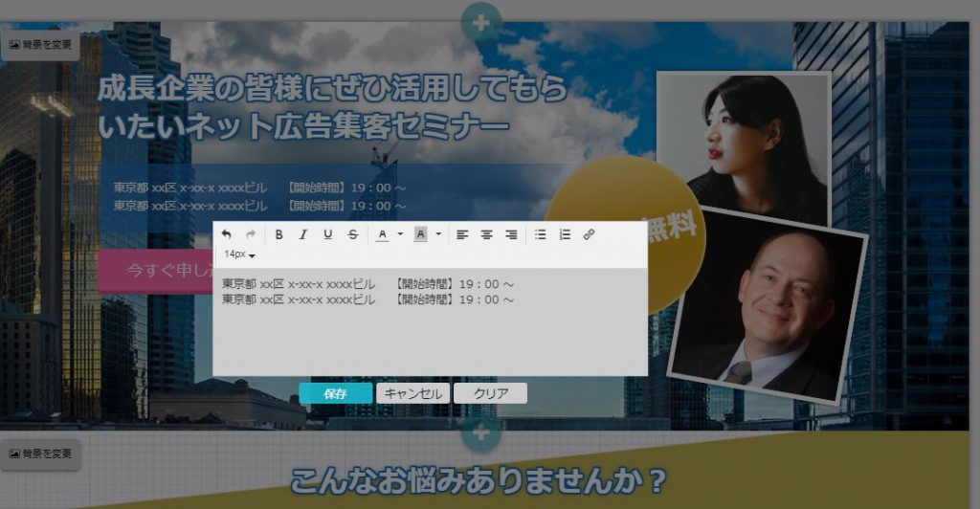980x509 pixels.
Task: Apply strikethrough to text
Action: [x=353, y=234]
